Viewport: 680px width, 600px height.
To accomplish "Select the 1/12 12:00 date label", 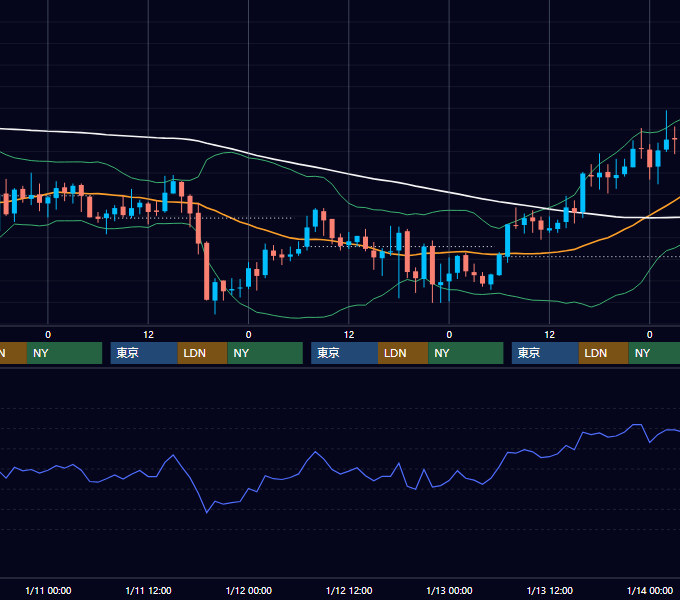I will [x=349, y=590].
